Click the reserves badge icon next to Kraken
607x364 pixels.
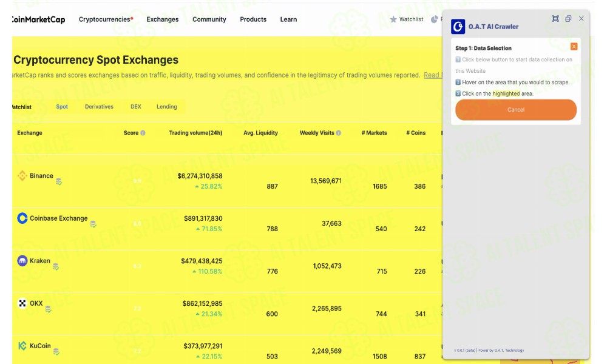[x=56, y=266]
